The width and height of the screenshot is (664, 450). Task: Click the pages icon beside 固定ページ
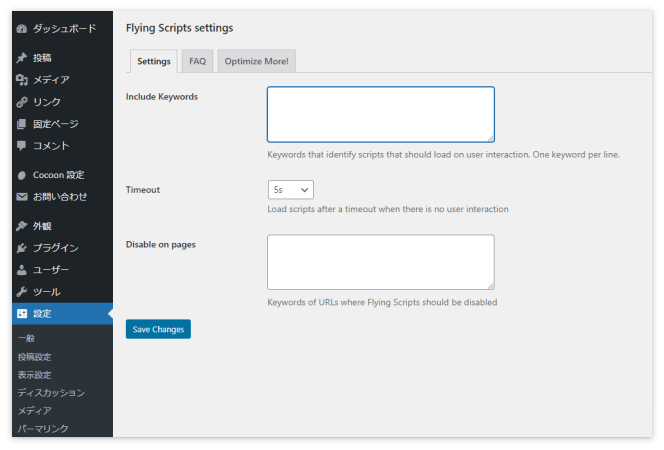pos(22,124)
